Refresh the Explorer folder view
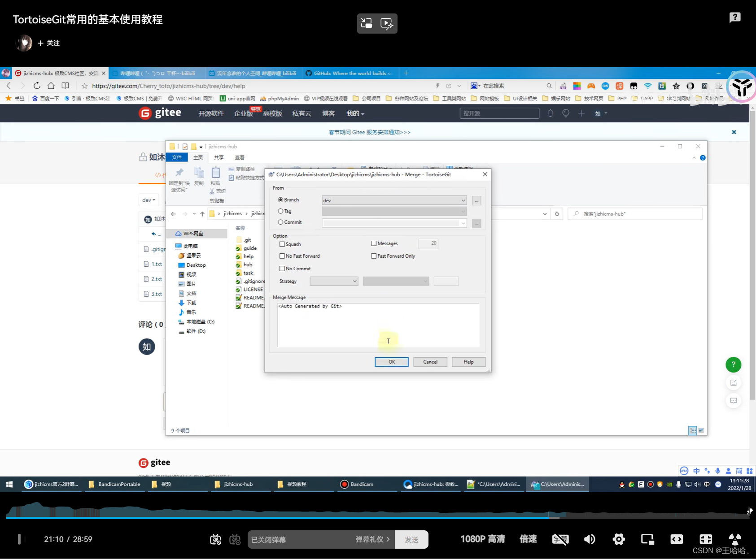 coord(557,214)
